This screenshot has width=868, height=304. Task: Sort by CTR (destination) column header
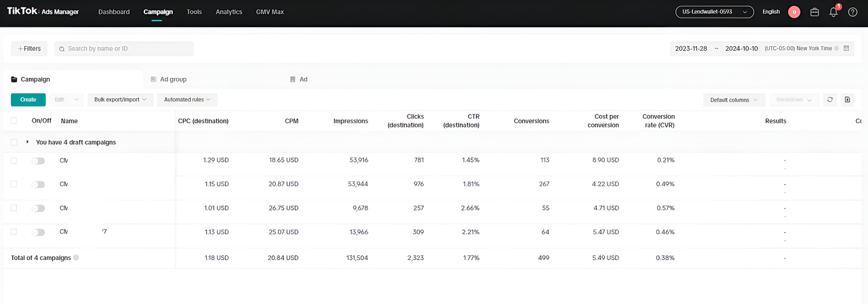point(461,121)
